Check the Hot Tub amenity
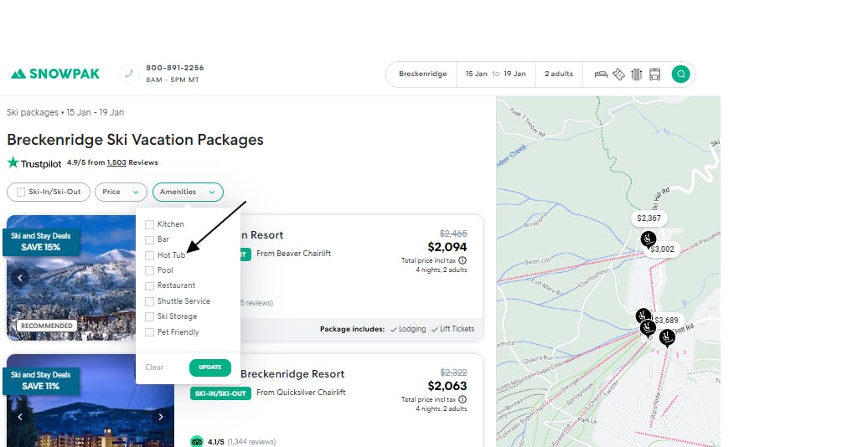Screen dimensions: 868x447 [x=150, y=255]
